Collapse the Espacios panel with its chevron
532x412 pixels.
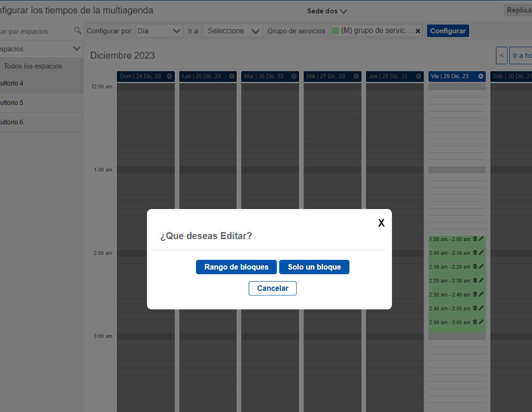pyautogui.click(x=77, y=49)
